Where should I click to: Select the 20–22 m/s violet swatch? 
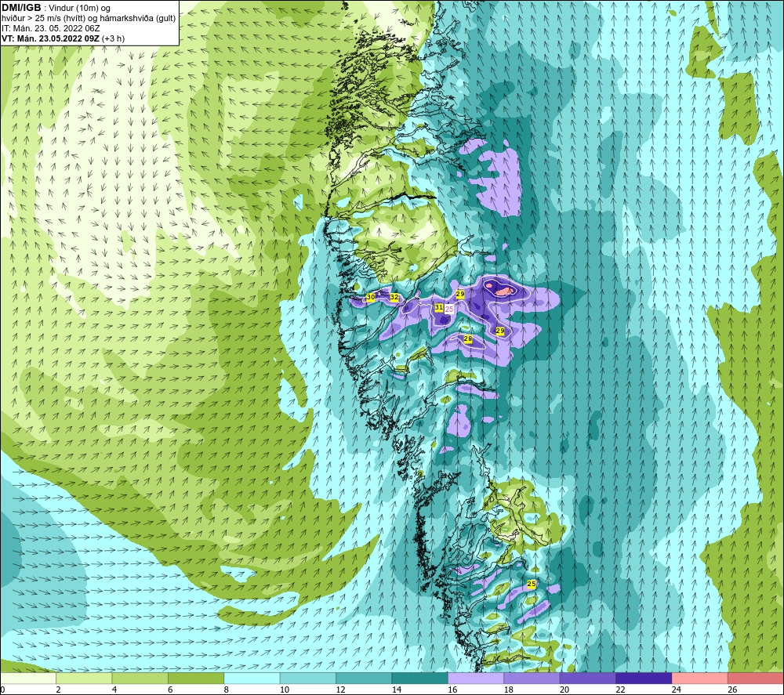click(588, 678)
